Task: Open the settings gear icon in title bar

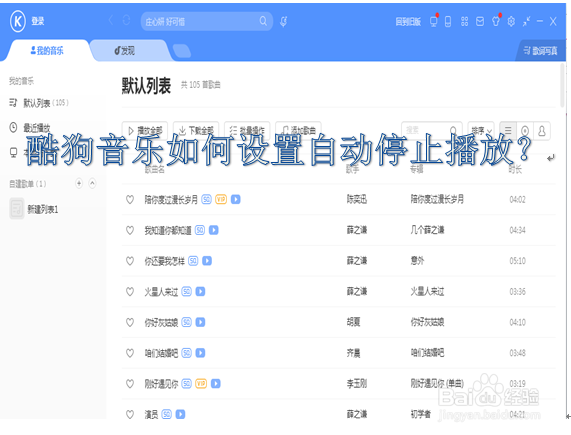Action: click(x=511, y=22)
